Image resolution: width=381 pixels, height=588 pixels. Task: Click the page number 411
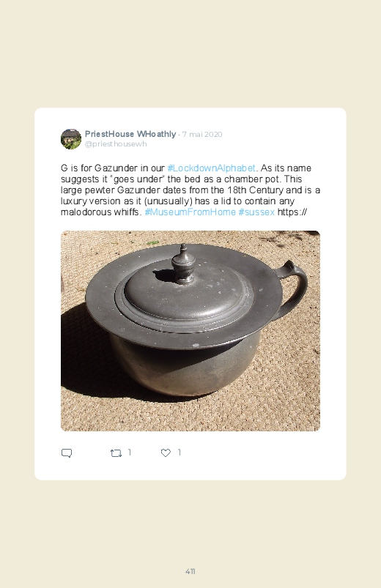click(190, 571)
